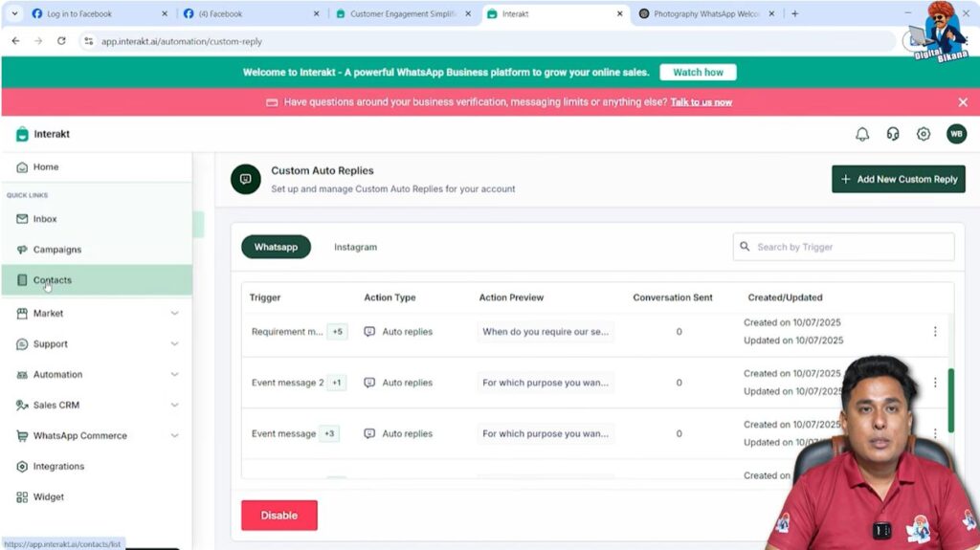Expand the WhatsApp Commerce menu chevron
The width and height of the screenshot is (980, 550).
click(x=174, y=435)
